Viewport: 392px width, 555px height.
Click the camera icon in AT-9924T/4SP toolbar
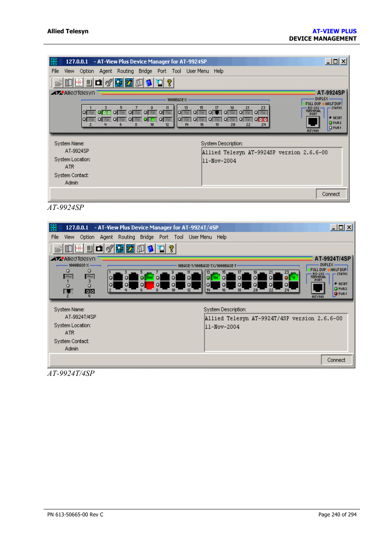click(99, 249)
